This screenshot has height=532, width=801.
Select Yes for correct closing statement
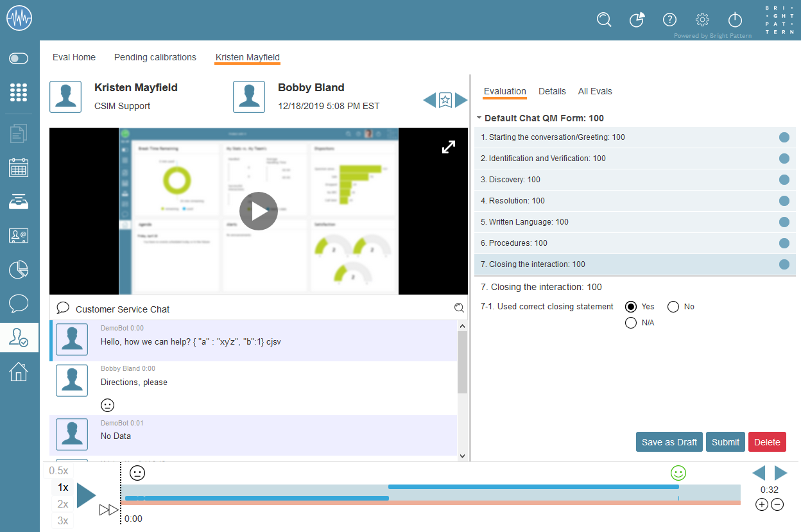tap(631, 307)
